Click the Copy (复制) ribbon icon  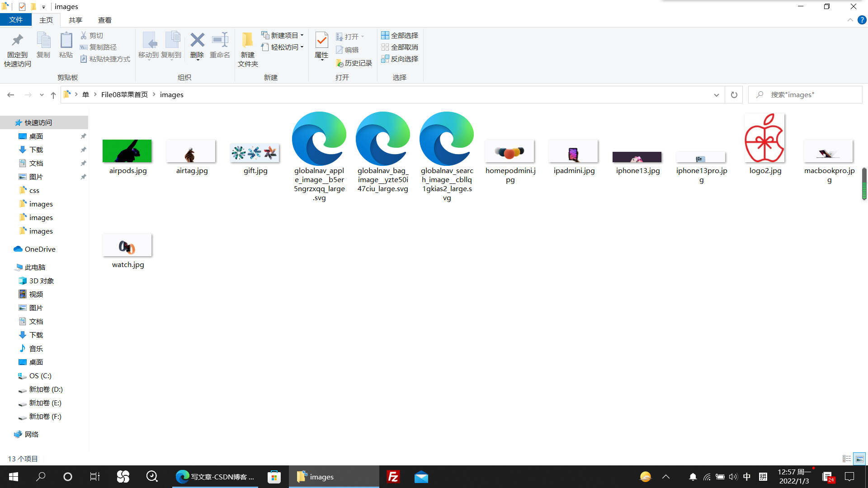pyautogui.click(x=43, y=41)
